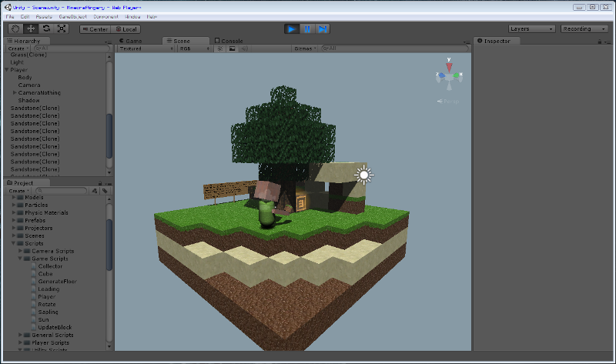Open the Recording layout dropdown
Viewport: 616px width, 364px height.
[x=584, y=28]
